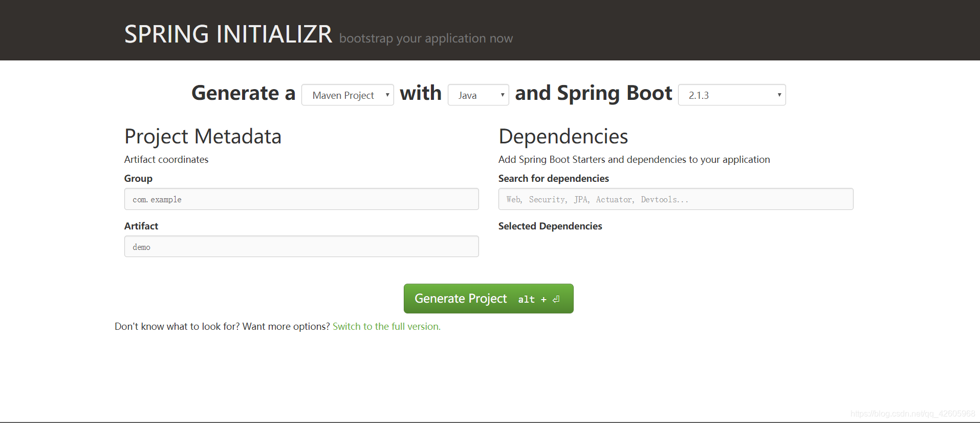Click the Project Metadata heading
980x423 pixels.
(203, 137)
